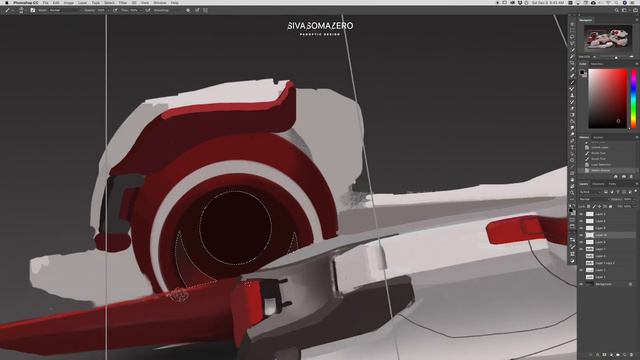Hide the Background layer eye icon

581,284
